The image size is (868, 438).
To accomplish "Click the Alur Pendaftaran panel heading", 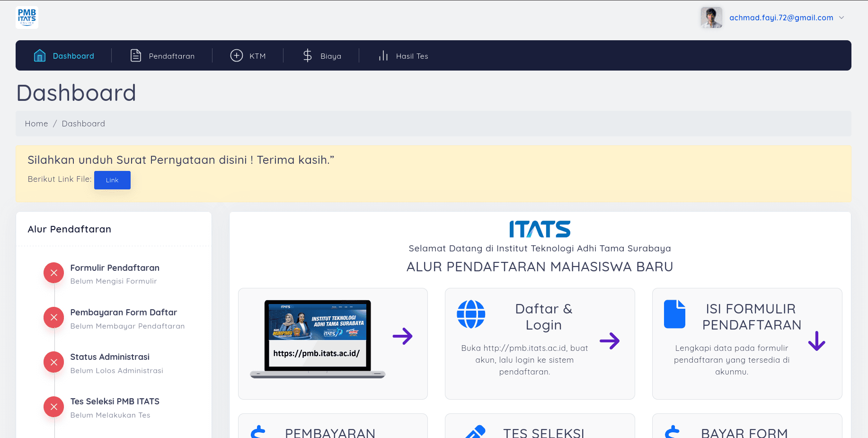I will coord(70,229).
